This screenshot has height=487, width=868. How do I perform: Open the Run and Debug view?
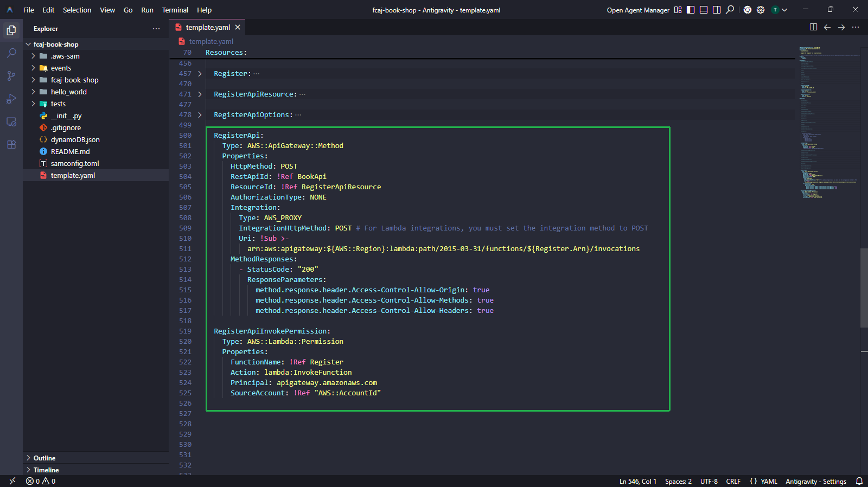click(x=11, y=99)
